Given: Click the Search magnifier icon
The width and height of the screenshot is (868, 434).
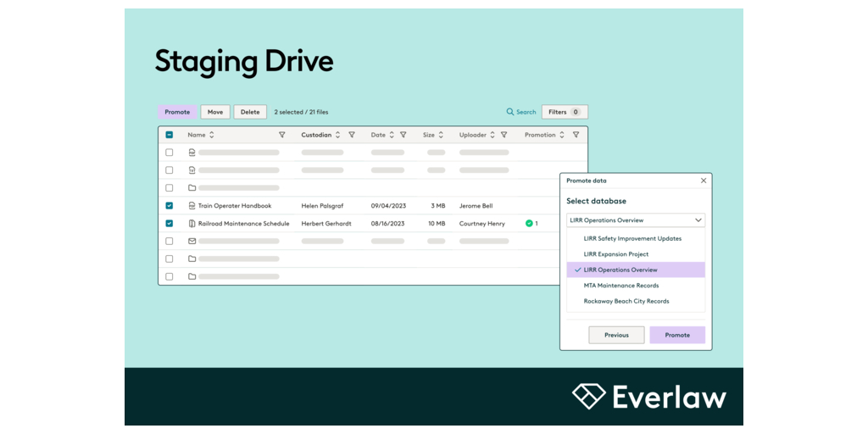Looking at the screenshot, I should pyautogui.click(x=510, y=112).
